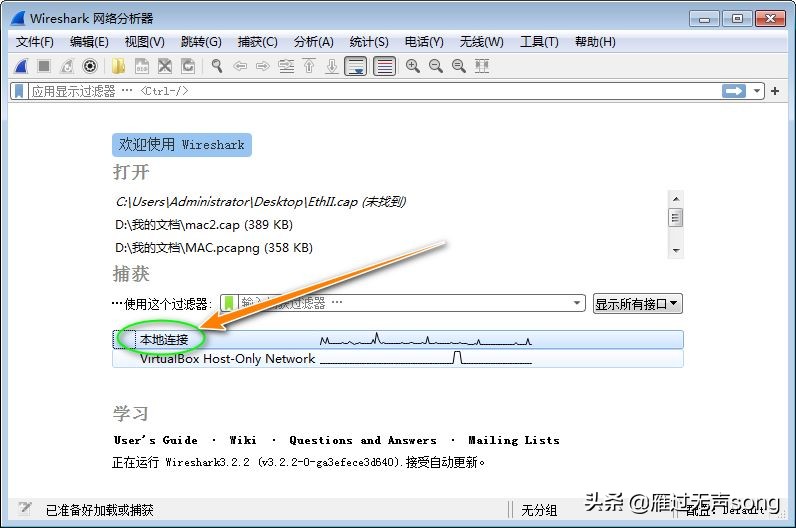The width and height of the screenshot is (796, 528).
Task: Start capturing packets with shark fin icon
Action: pyautogui.click(x=20, y=66)
